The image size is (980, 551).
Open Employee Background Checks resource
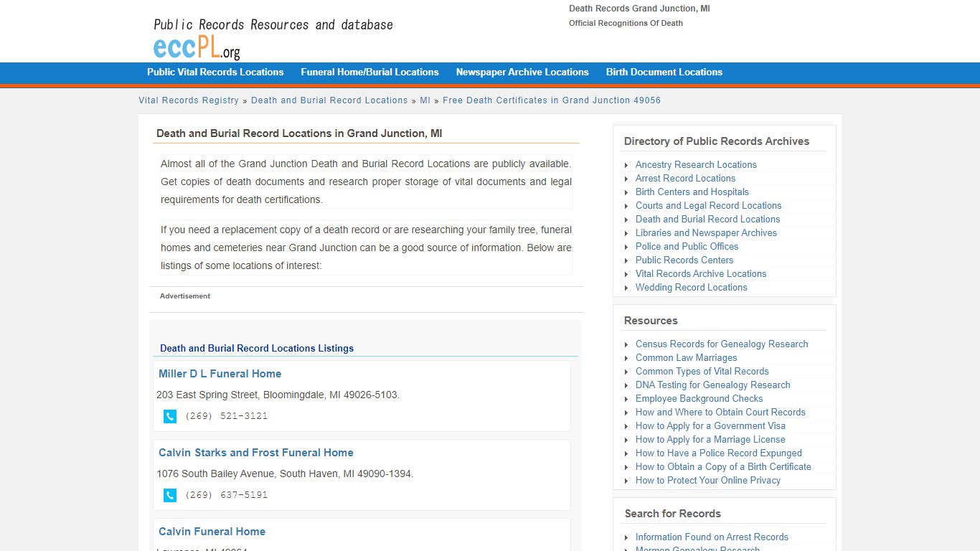[x=699, y=398]
